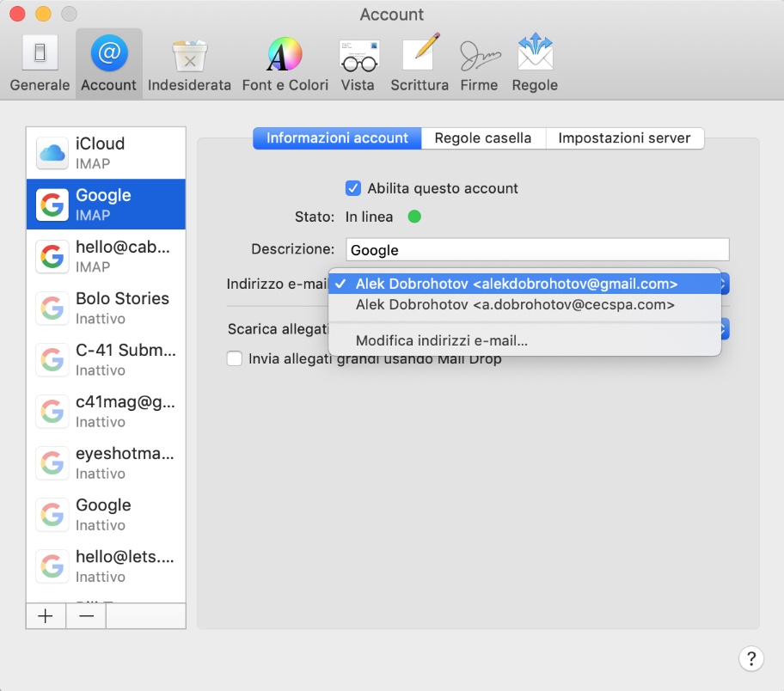Viewport: 784px width, 691px height.
Task: Toggle Abilita questo account checkbox
Action: pos(353,188)
